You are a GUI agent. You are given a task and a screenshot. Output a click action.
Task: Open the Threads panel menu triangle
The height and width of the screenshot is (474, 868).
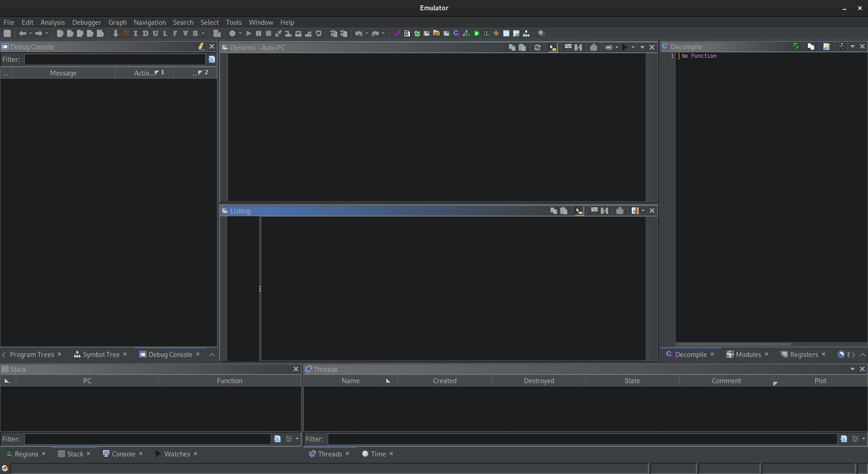point(852,369)
